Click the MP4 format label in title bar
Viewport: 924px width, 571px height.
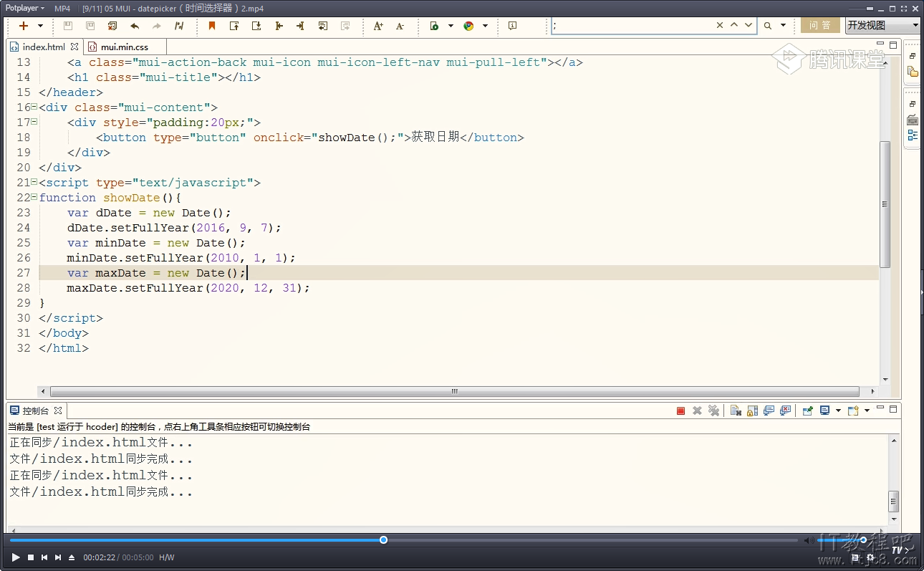tap(62, 8)
